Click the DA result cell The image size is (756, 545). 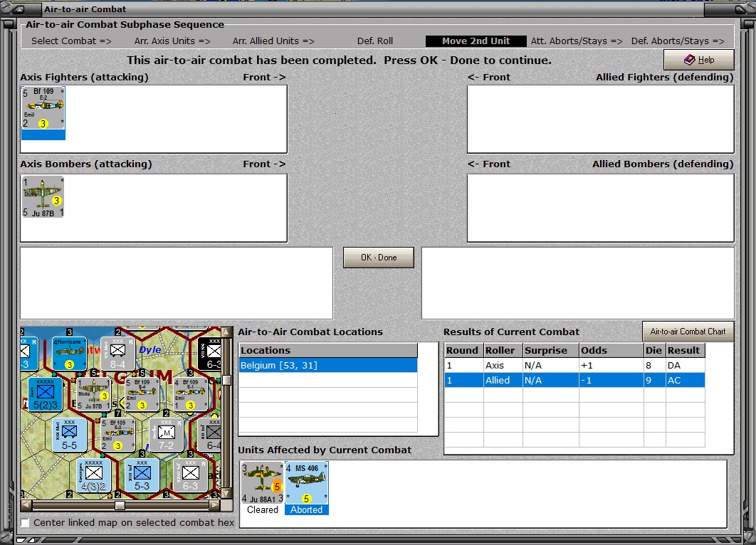point(685,365)
